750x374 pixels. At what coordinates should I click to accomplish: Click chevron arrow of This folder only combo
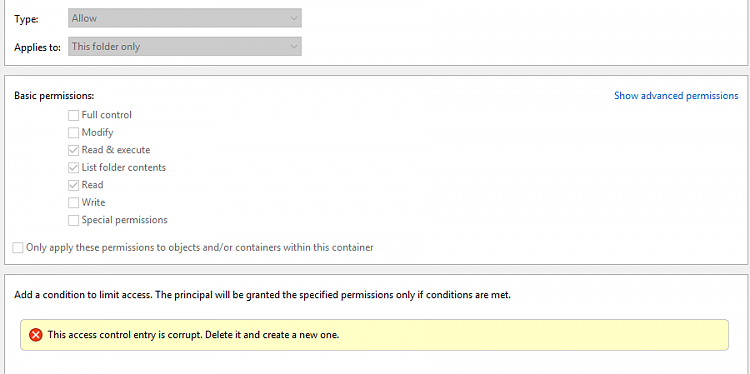[294, 46]
